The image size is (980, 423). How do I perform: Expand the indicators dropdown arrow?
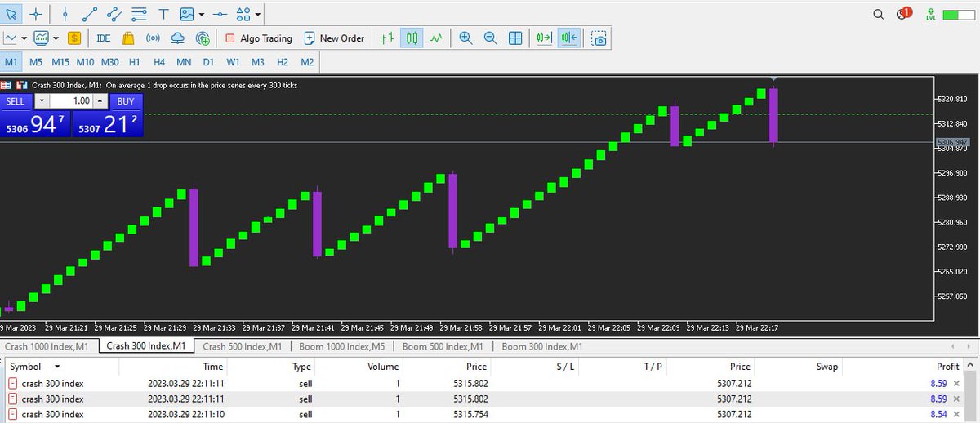click(56, 38)
